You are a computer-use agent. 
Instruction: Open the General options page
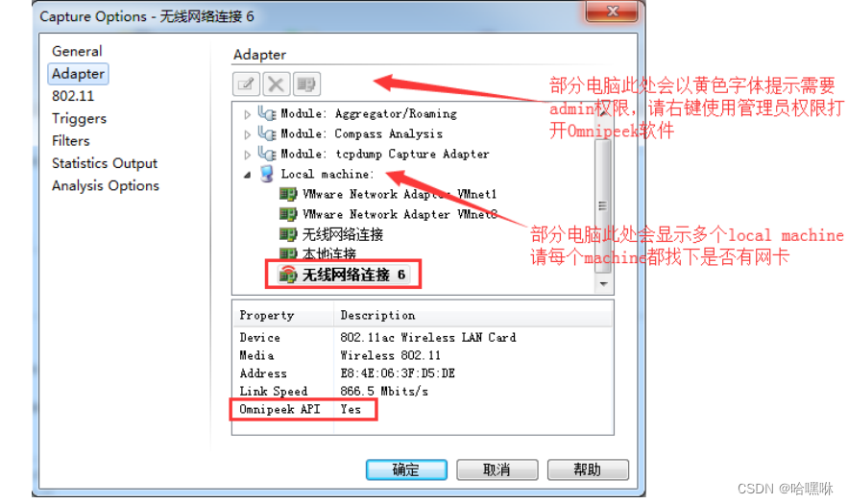pyautogui.click(x=77, y=51)
